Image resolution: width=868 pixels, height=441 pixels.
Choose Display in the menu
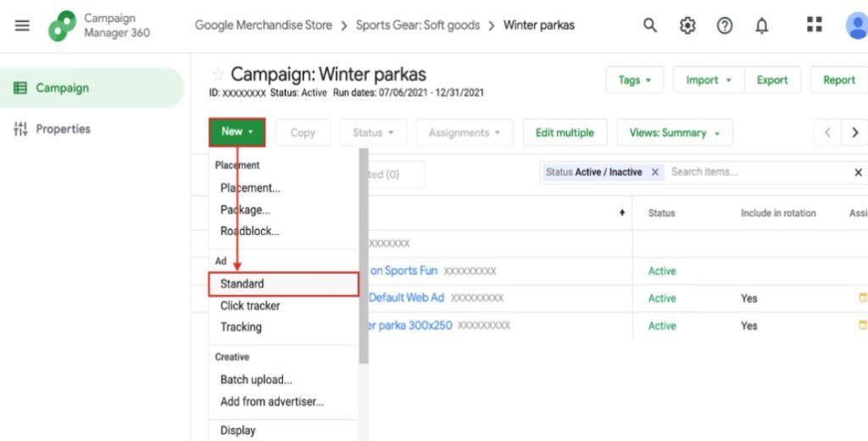(x=238, y=431)
